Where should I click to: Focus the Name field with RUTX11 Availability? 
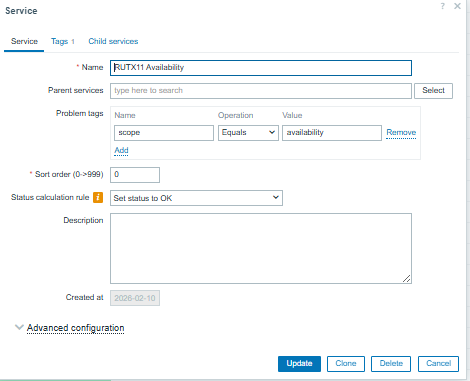coord(261,68)
